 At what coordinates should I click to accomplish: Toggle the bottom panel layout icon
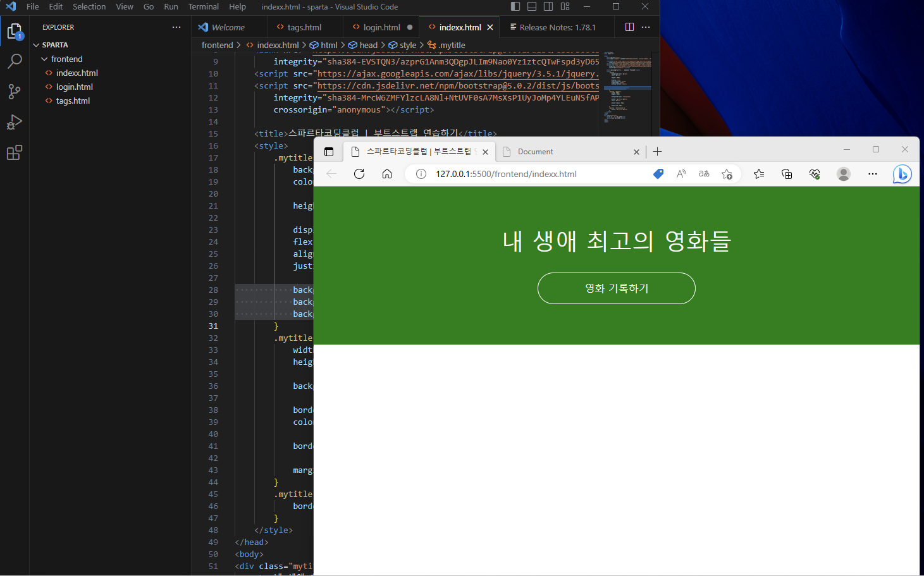pos(532,6)
